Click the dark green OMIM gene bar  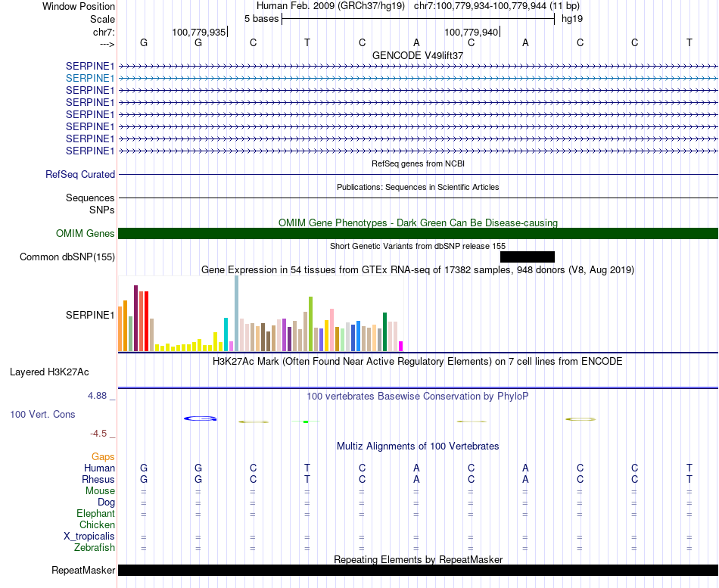tap(418, 233)
